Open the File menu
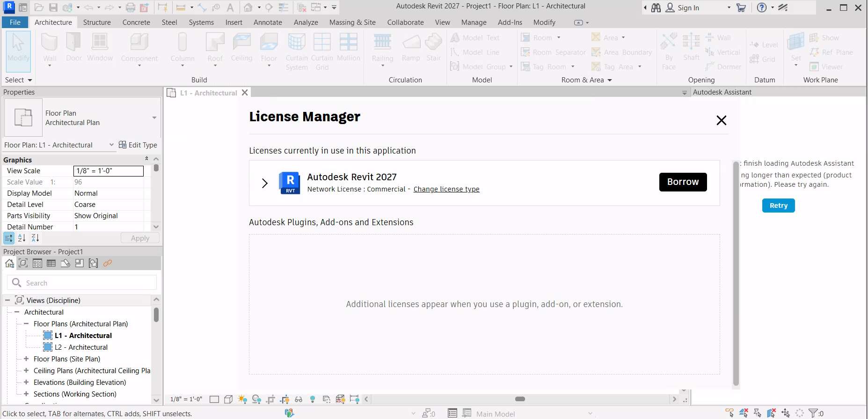The width and height of the screenshot is (868, 419). tap(15, 22)
